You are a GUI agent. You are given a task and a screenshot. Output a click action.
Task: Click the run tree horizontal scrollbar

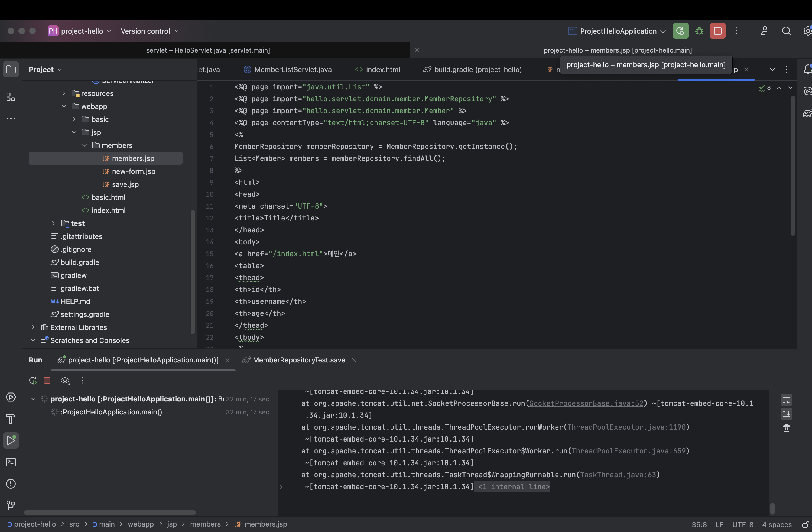(x=109, y=512)
